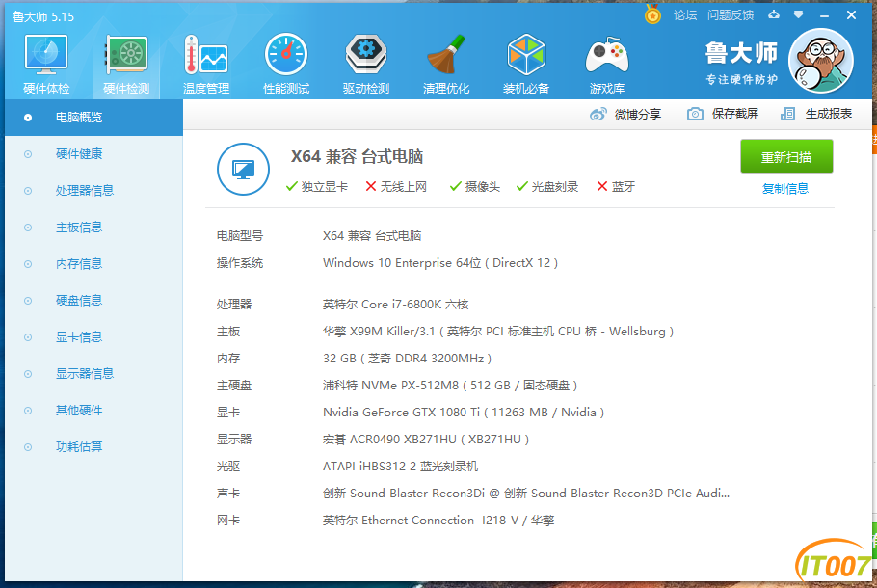
Task: Open the 清理优化 cleanup broom icon
Action: pyautogui.click(x=446, y=54)
